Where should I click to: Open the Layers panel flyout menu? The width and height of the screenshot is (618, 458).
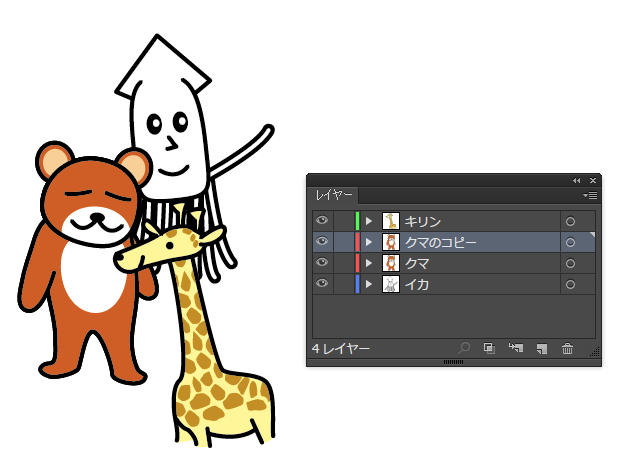[590, 195]
